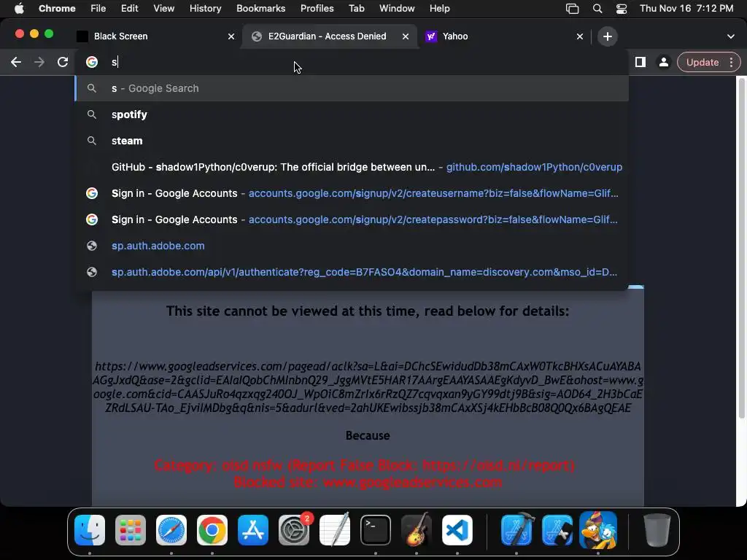Viewport: 747px width, 560px height.
Task: Open the Edit menu
Action: pyautogui.click(x=129, y=8)
